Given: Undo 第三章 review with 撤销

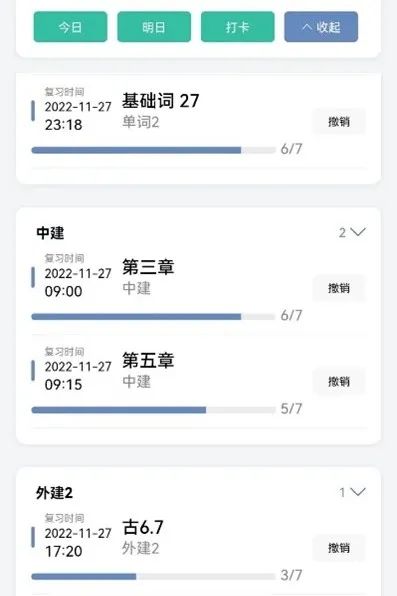Looking at the screenshot, I should click(339, 288).
